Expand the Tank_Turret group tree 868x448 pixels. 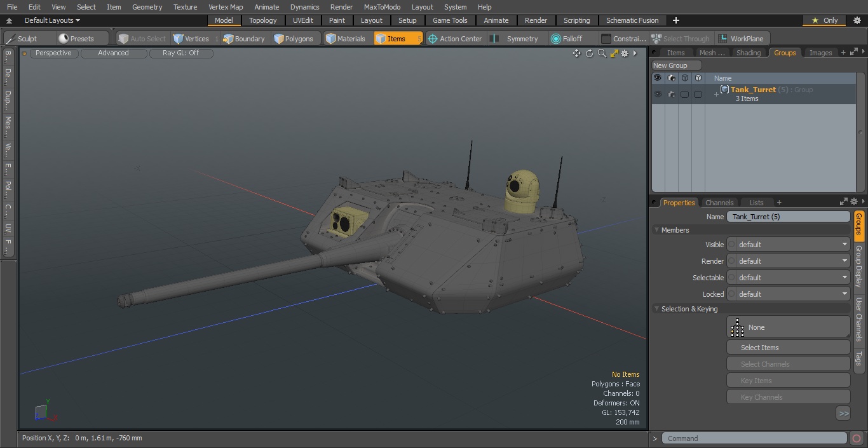tap(716, 95)
